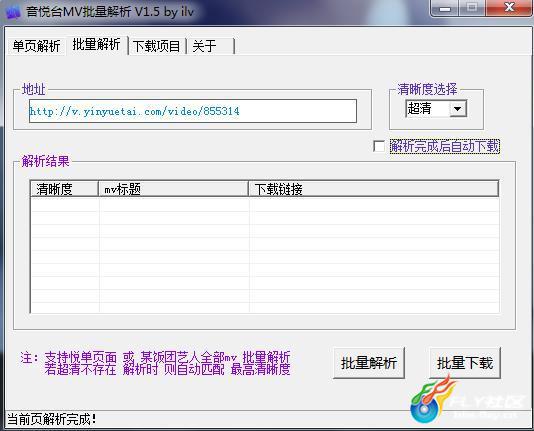Click the 地址 URL input field
This screenshot has height=431, width=534.
(193, 111)
